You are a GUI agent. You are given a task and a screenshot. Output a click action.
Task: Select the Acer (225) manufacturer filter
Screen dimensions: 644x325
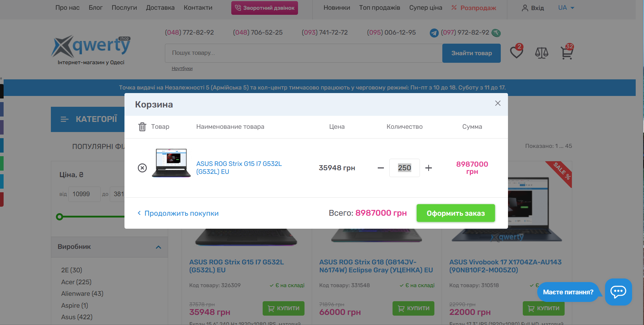(76, 282)
